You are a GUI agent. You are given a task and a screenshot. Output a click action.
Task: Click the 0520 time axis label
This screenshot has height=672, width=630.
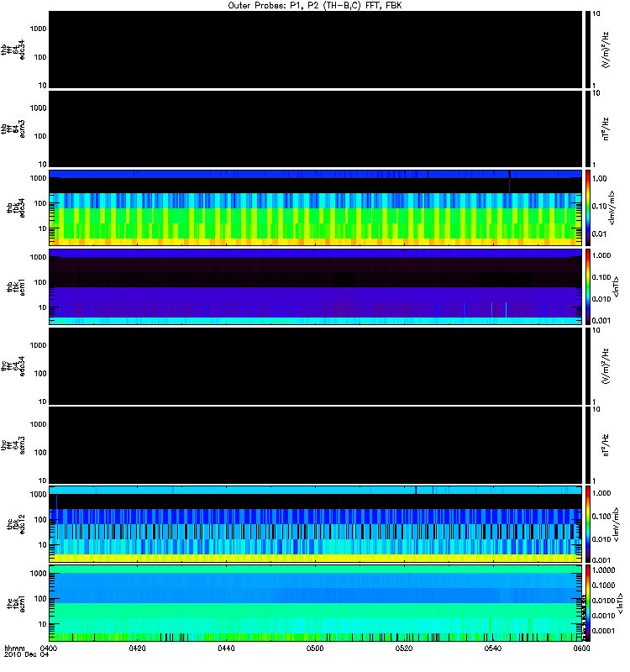(x=404, y=648)
